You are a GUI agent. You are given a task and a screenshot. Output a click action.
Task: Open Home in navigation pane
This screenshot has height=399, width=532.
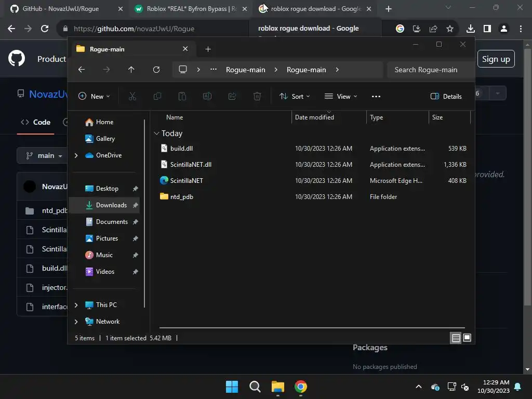tap(100, 122)
